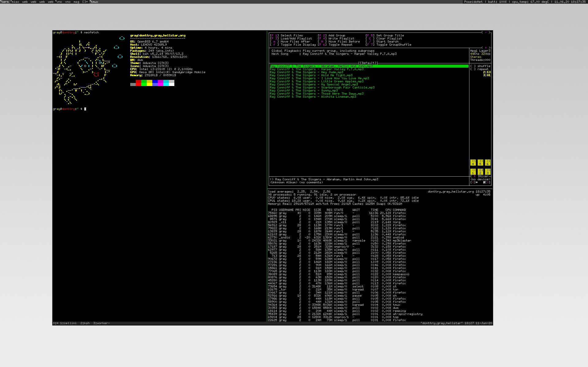Click the rewind button labeled 1 in mp3blaster
This screenshot has width=588, height=367.
(473, 171)
